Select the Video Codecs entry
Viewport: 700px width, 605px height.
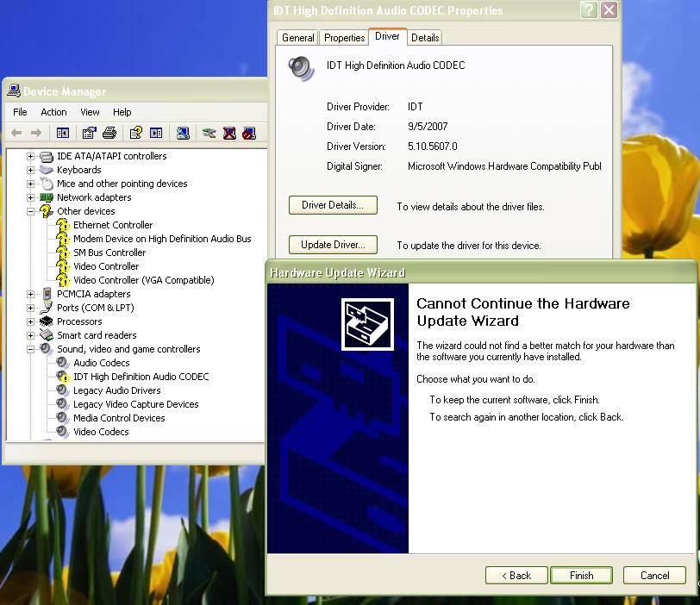click(101, 432)
